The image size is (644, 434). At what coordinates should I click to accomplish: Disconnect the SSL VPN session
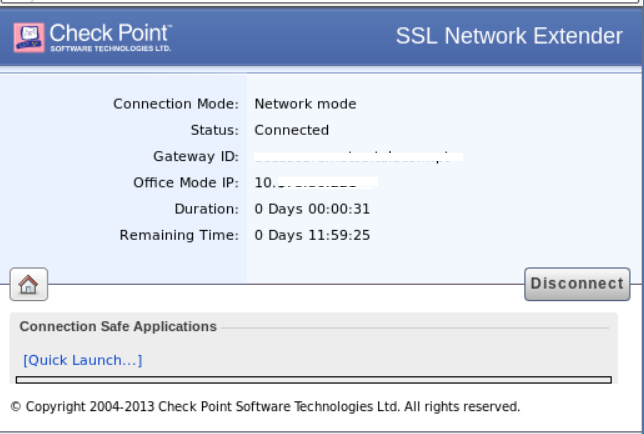tap(577, 284)
